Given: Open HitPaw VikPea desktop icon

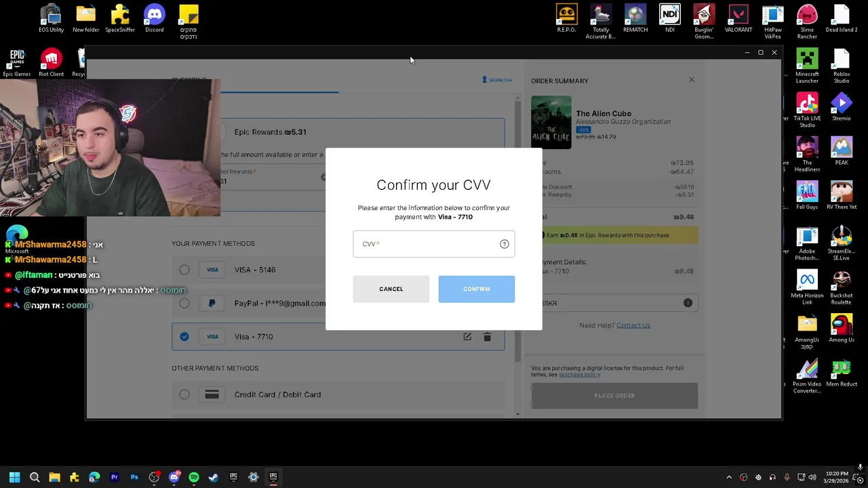Looking at the screenshot, I should coord(773,20).
